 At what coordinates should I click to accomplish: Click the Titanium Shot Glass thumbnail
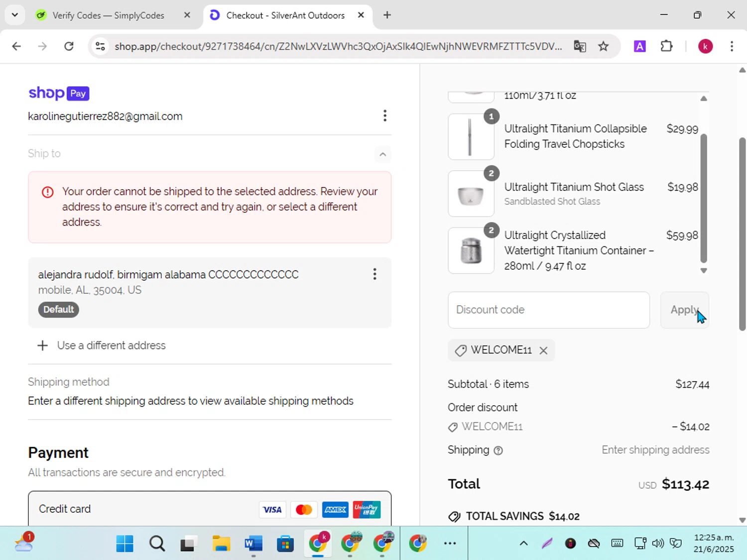tap(471, 194)
